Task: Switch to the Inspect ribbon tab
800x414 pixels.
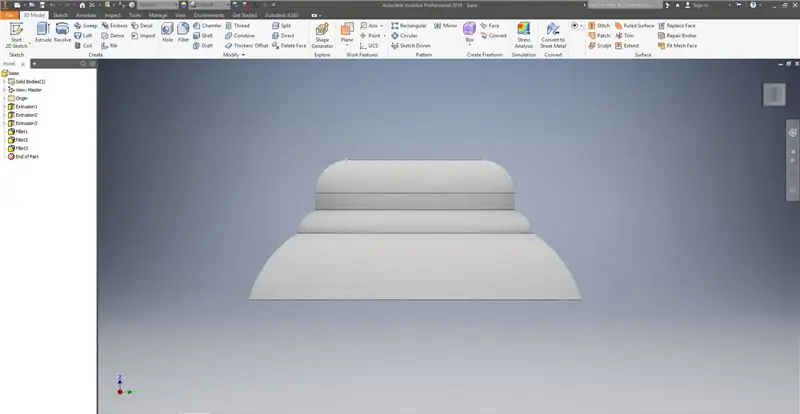Action: pyautogui.click(x=112, y=16)
